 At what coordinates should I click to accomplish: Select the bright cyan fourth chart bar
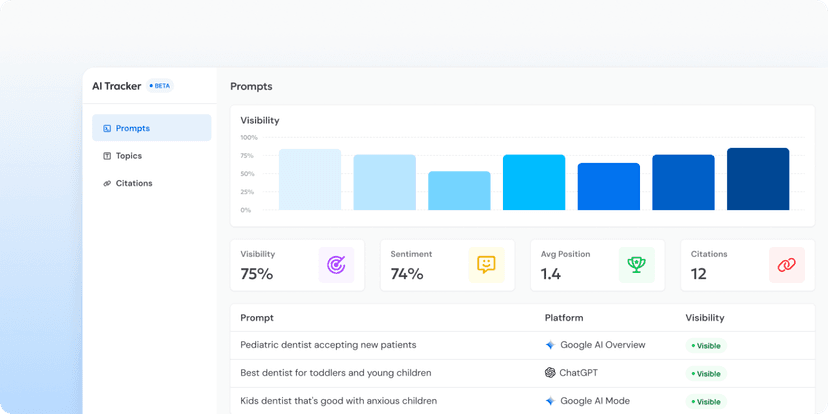pos(534,182)
